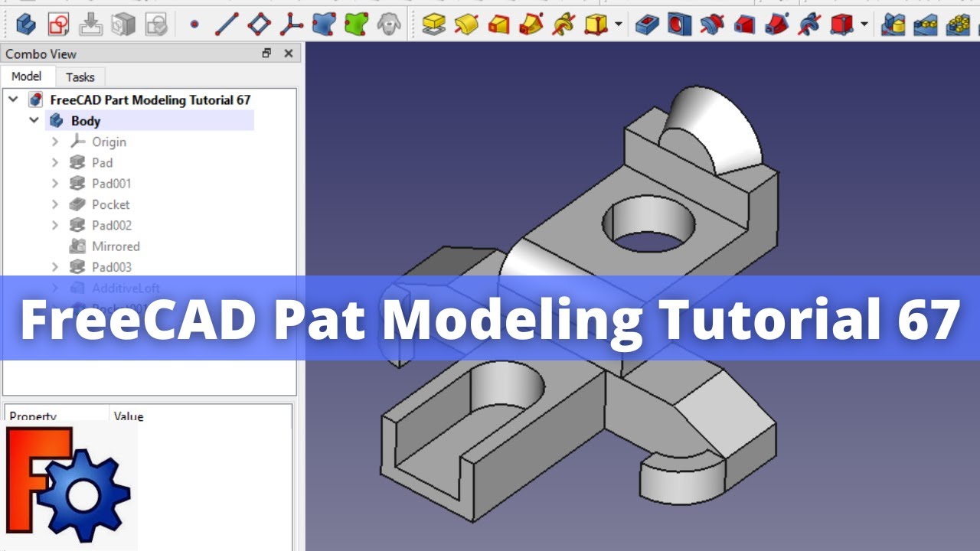Viewport: 980px width, 551px height.
Task: Select the 'Pad001' feature row
Action: click(111, 184)
